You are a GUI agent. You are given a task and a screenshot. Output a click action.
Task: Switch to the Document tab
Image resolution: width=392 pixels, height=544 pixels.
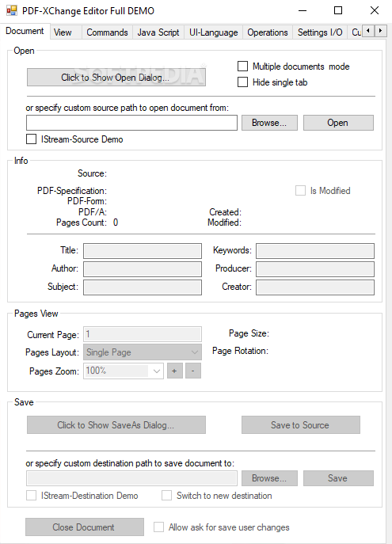click(25, 31)
